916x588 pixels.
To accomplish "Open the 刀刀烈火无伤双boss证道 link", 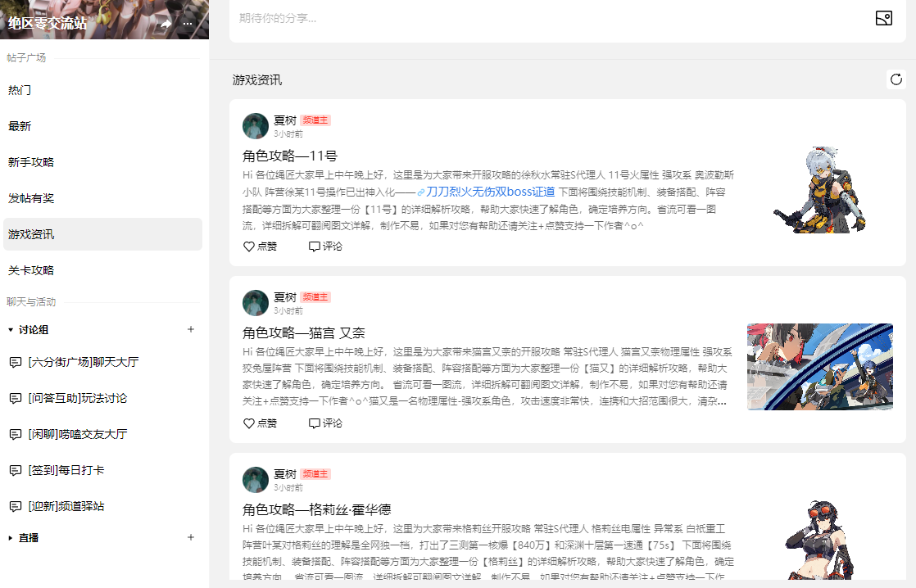I will coord(490,192).
